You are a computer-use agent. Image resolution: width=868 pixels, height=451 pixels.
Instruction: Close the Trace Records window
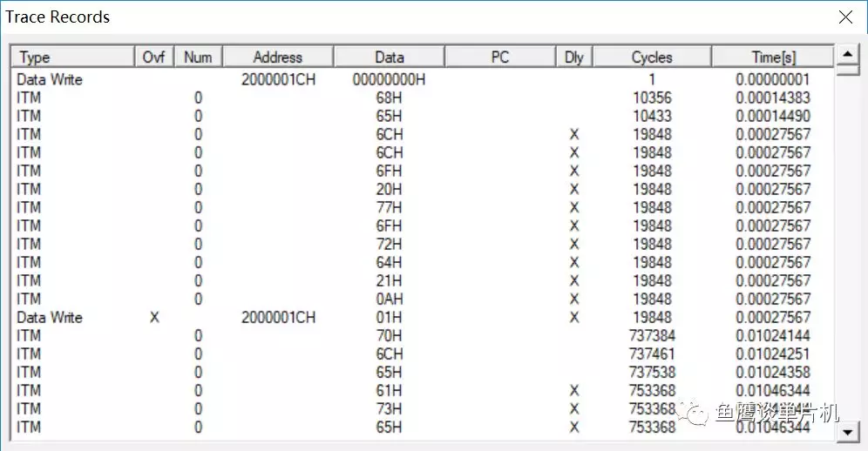point(845,17)
